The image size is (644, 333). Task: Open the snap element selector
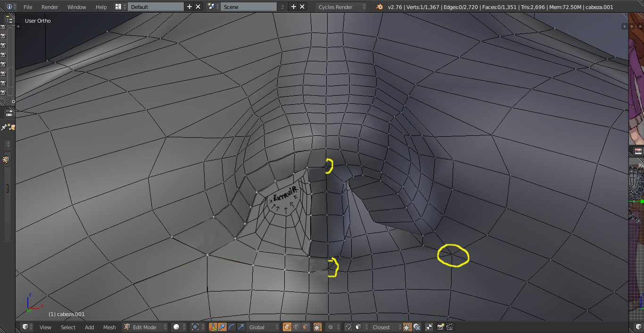click(x=361, y=327)
